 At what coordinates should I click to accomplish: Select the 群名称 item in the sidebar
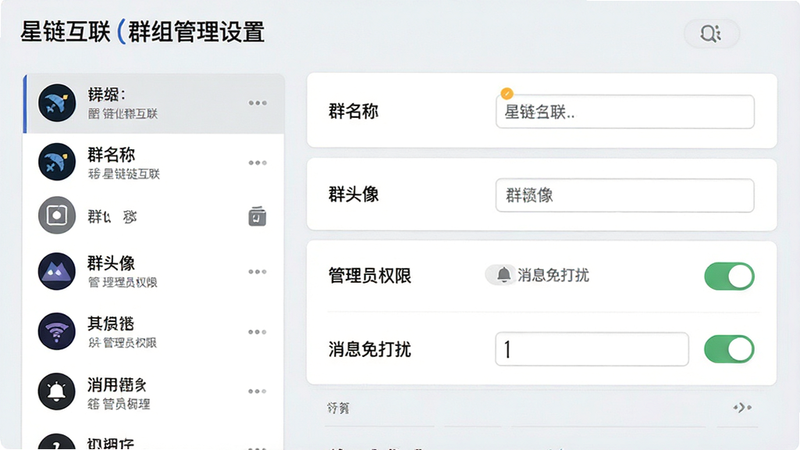154,163
